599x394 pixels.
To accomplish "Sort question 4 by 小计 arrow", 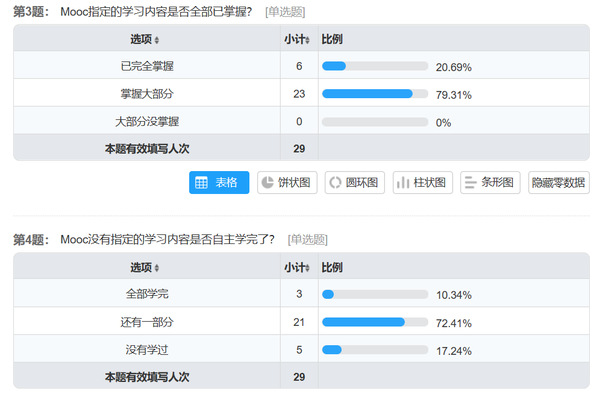I will pyautogui.click(x=308, y=268).
